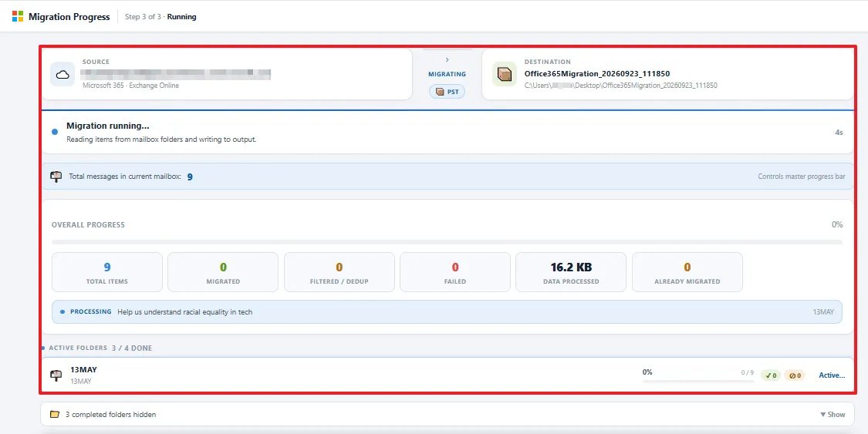Click the destination folder path under Desktop
The height and width of the screenshot is (434, 868).
tap(620, 86)
